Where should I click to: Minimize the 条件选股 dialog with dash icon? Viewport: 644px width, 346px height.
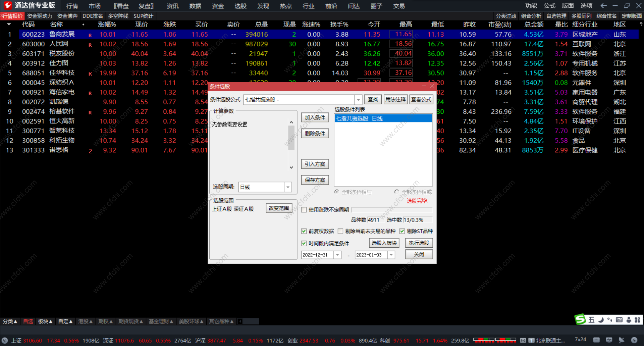[x=424, y=86]
